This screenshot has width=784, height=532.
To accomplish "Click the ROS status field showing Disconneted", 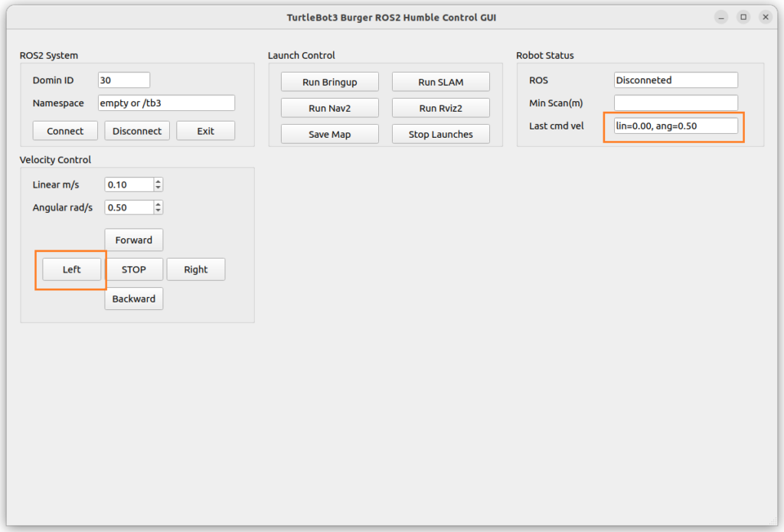I will [x=675, y=80].
